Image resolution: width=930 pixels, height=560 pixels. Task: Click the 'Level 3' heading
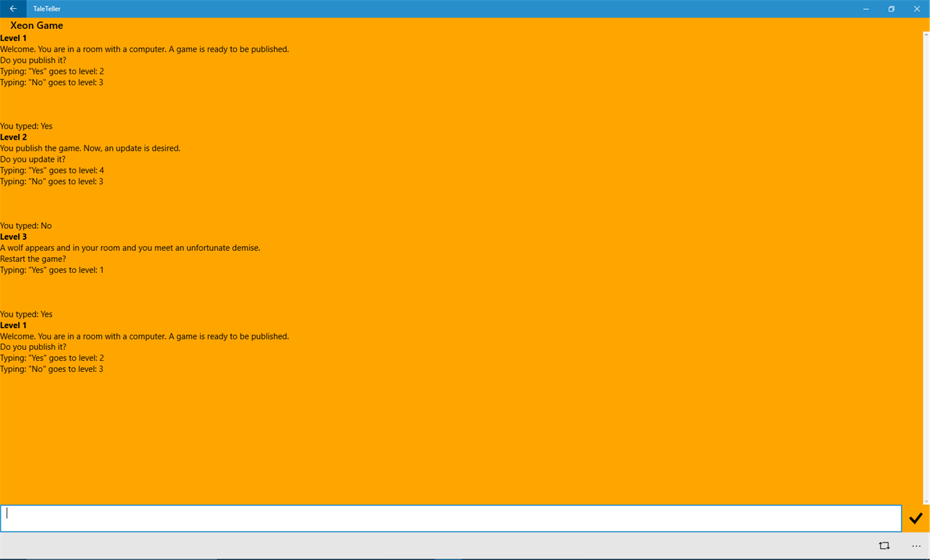14,237
